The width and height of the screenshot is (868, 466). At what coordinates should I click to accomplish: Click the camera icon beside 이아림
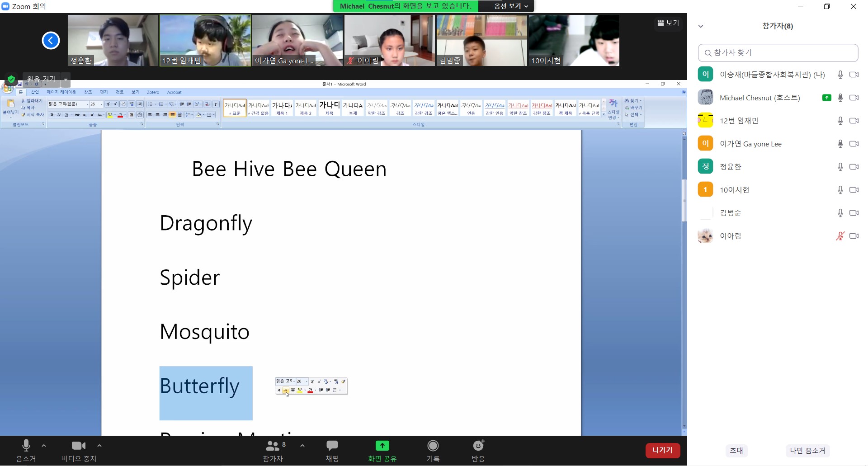(854, 236)
